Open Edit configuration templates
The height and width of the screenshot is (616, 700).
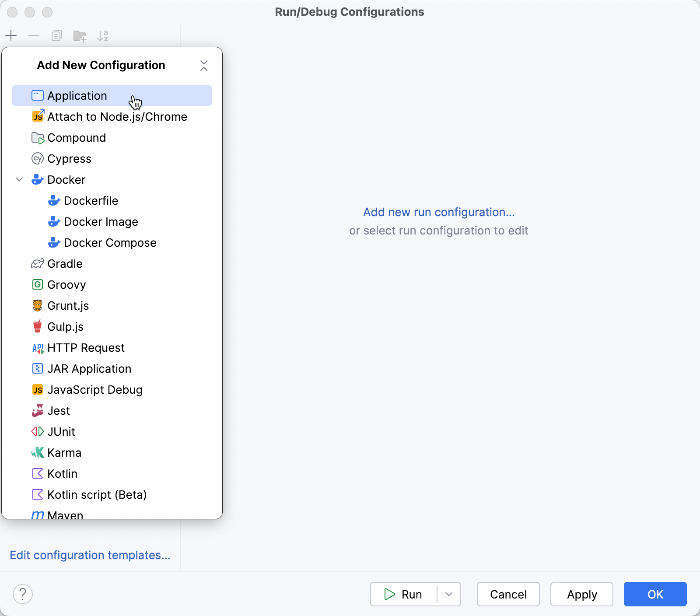point(90,555)
